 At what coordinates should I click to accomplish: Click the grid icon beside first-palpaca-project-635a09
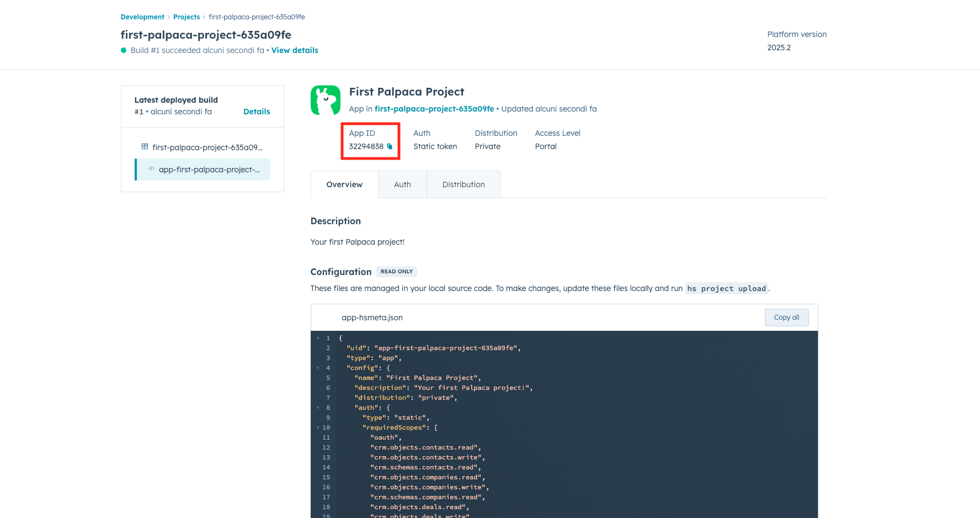(x=145, y=147)
